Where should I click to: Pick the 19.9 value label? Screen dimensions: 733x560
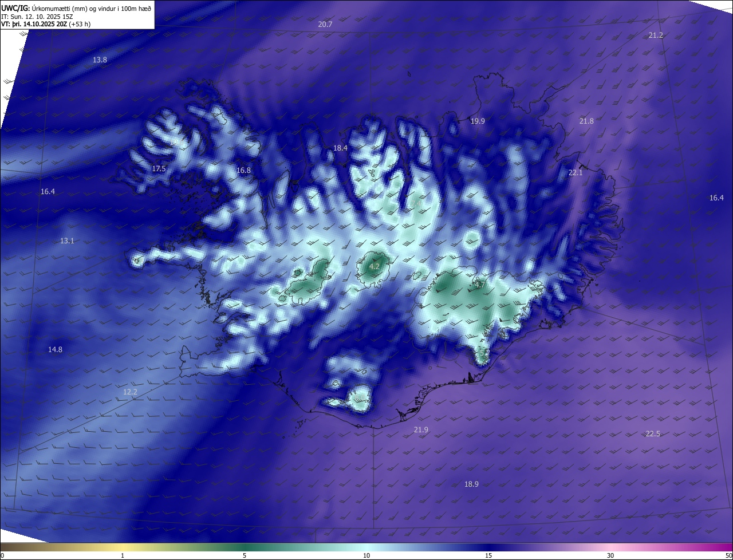pyautogui.click(x=478, y=121)
